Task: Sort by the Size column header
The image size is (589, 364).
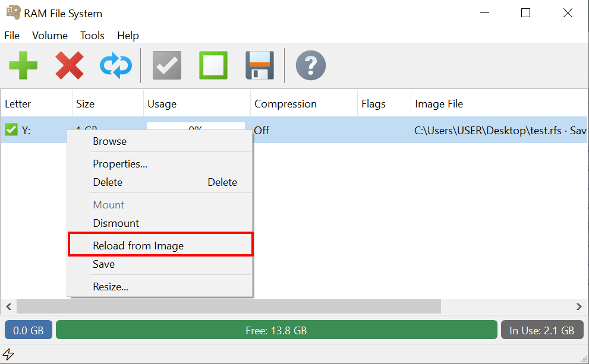Action: pyautogui.click(x=108, y=104)
